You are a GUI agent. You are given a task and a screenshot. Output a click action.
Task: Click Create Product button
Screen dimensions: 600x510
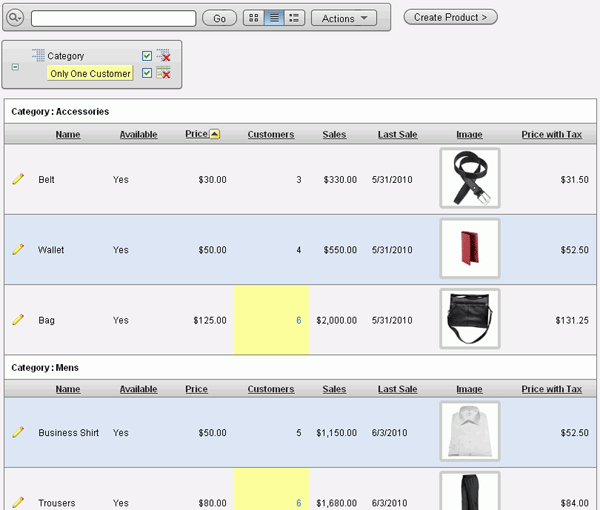(450, 17)
